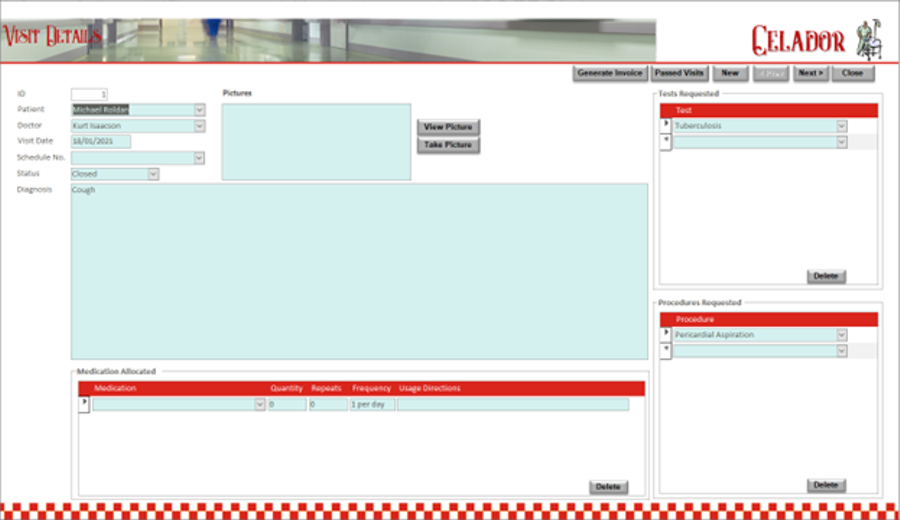Select the medication row record selector

[84, 405]
